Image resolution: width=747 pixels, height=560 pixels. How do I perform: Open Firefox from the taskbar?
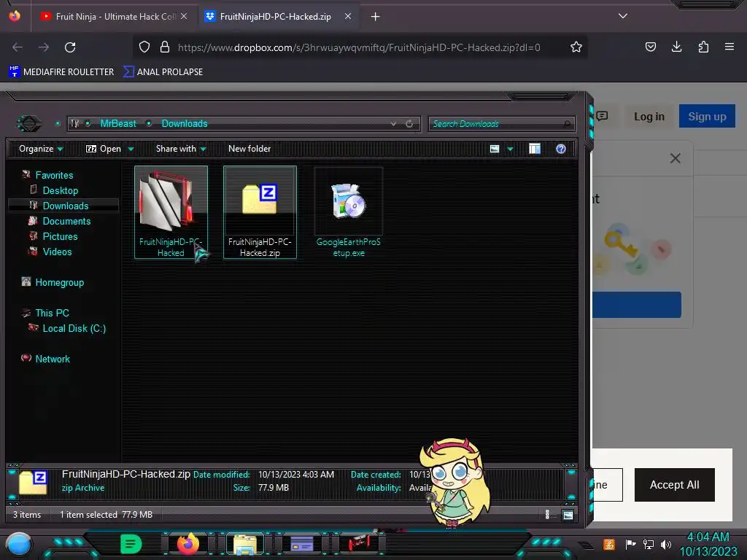187,543
